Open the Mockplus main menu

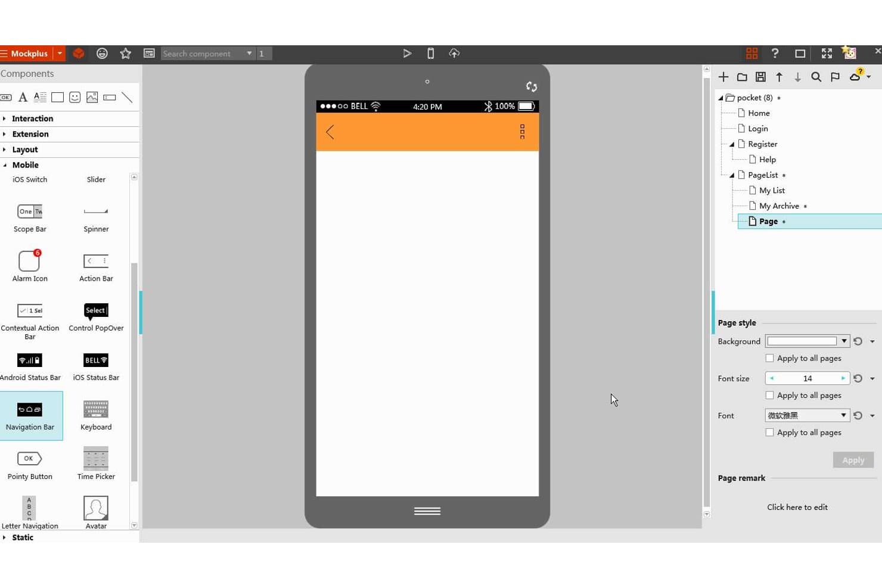(26, 54)
